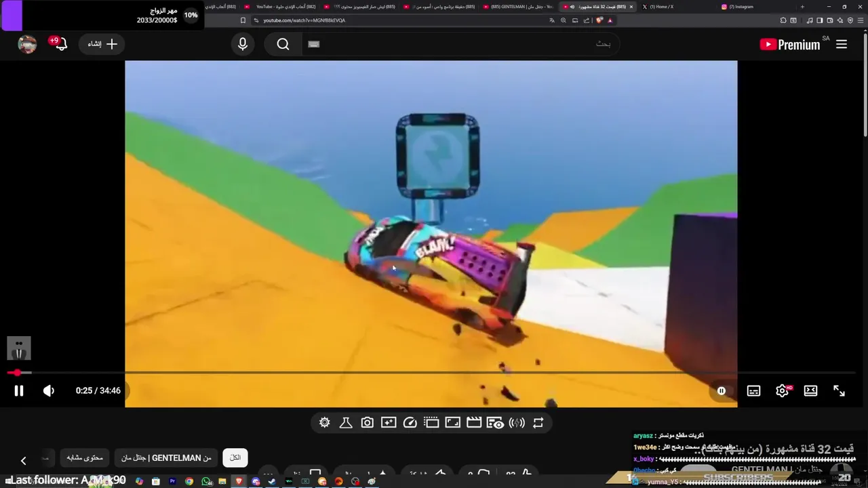Click the clapperboard icon in extension toolbar
The width and height of the screenshot is (868, 488).
coord(474,422)
